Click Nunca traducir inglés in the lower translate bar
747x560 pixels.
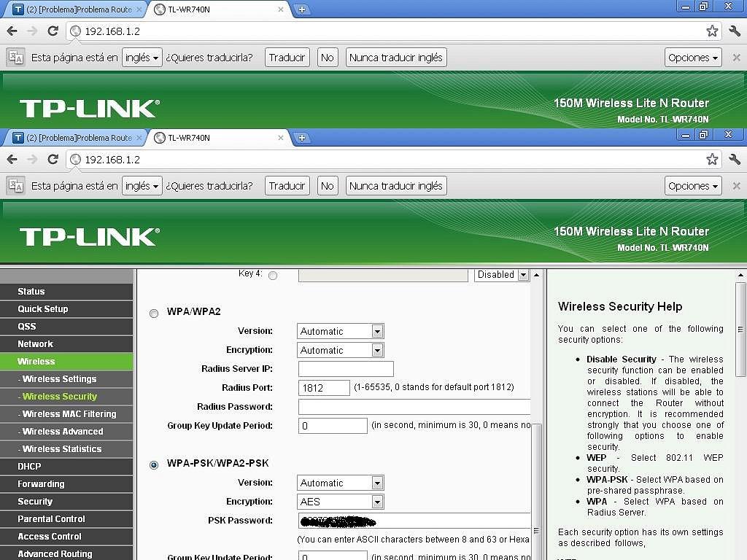click(396, 186)
